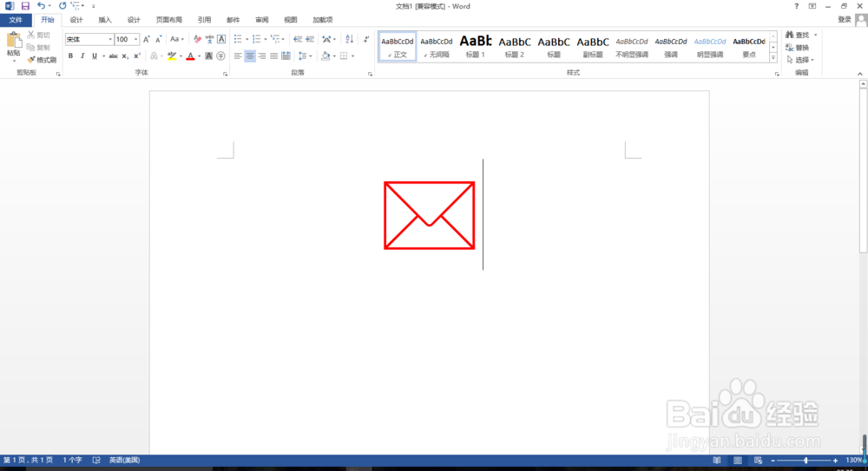Screen dimensions: 868x471
Task: Show or hide paragraph marks
Action: coord(366,39)
